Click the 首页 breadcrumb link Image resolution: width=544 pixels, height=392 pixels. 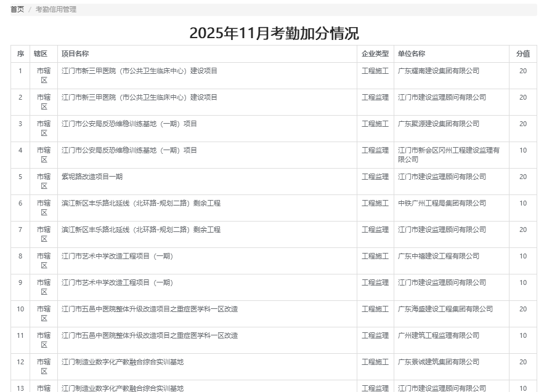17,9
